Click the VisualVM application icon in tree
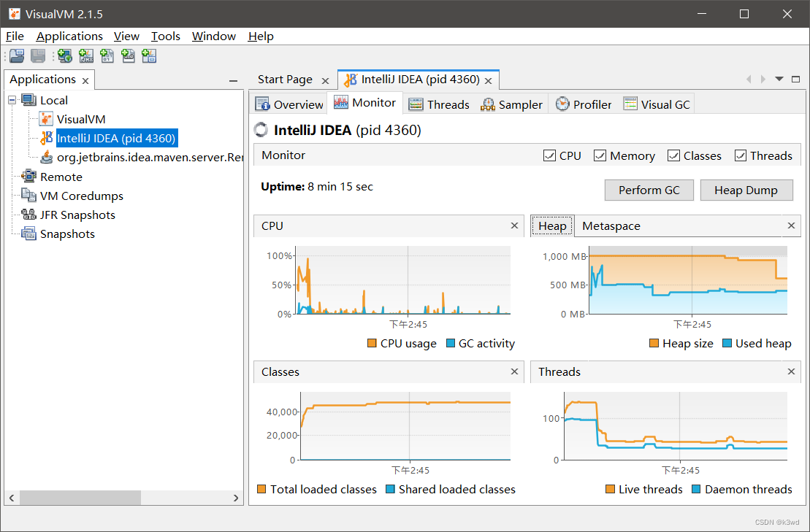810x532 pixels. [x=46, y=119]
